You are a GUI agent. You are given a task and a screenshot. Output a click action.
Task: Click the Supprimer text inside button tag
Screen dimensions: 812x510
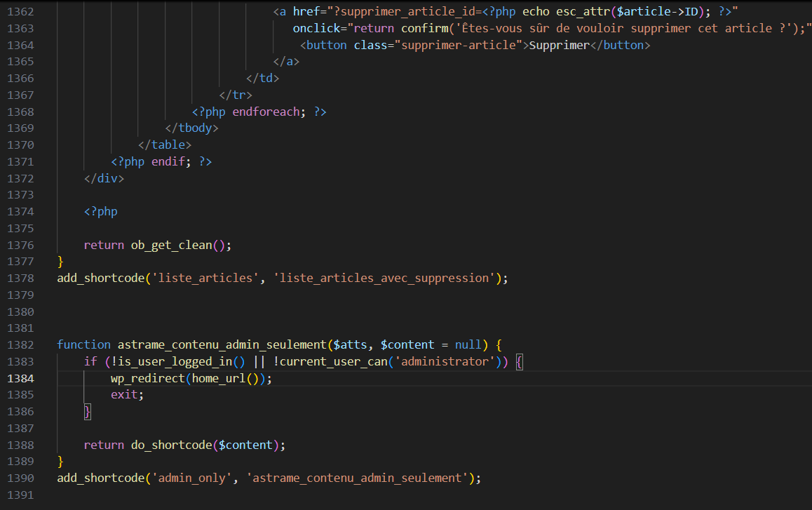559,45
